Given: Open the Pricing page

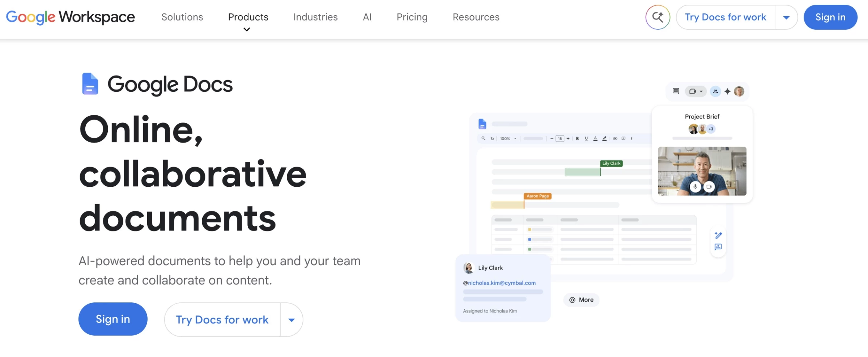Looking at the screenshot, I should pos(412,17).
